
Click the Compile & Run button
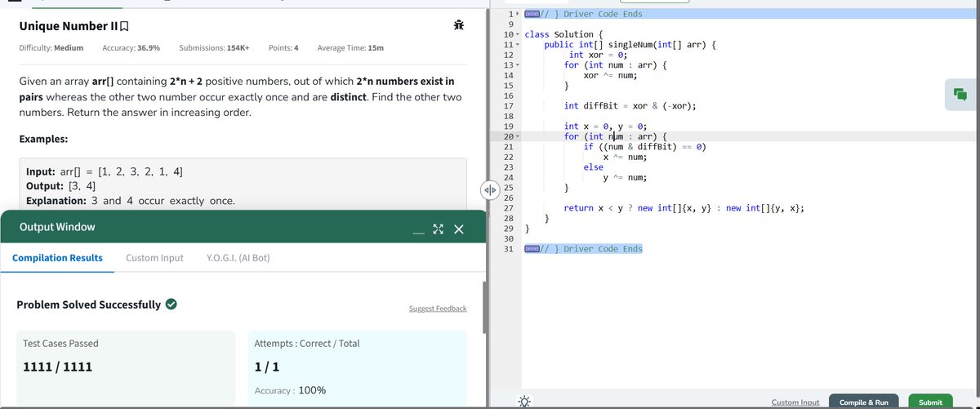tap(864, 402)
